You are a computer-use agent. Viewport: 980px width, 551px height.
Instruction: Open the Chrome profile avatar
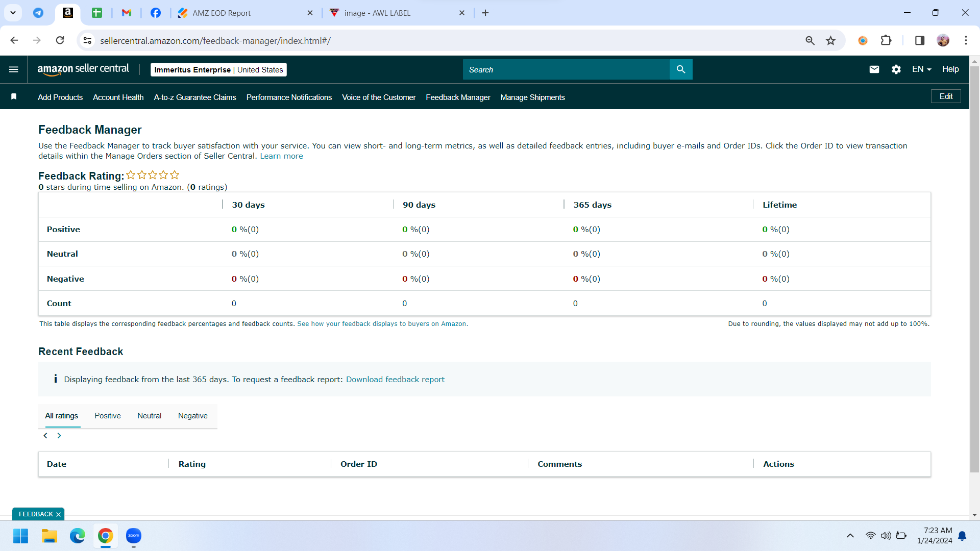943,40
